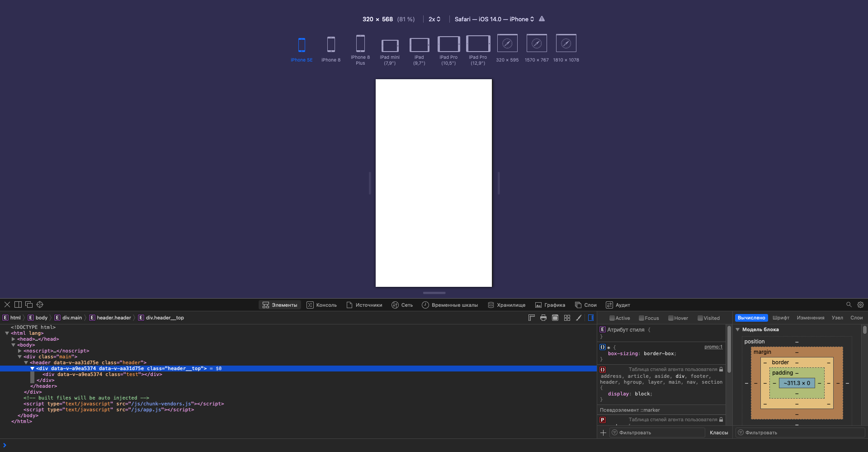Toggle print media styles icon
This screenshot has width=868, height=452.
coord(543,318)
